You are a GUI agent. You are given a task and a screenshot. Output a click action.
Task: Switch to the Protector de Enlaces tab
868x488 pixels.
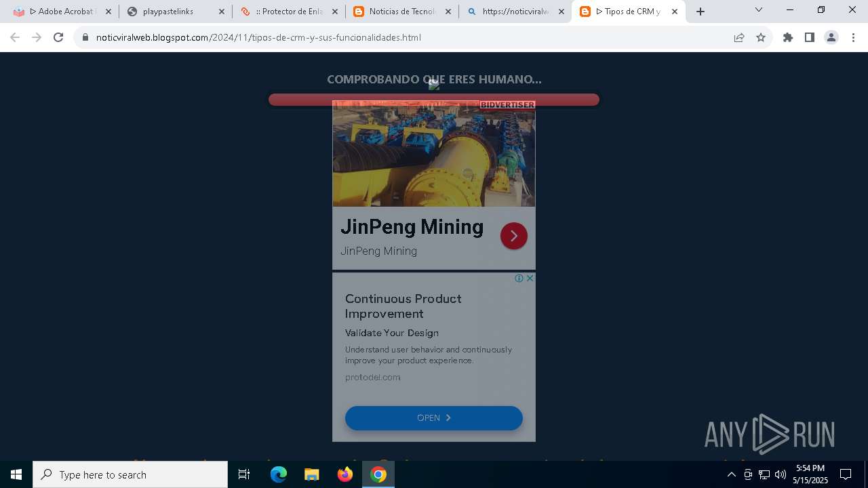(289, 12)
